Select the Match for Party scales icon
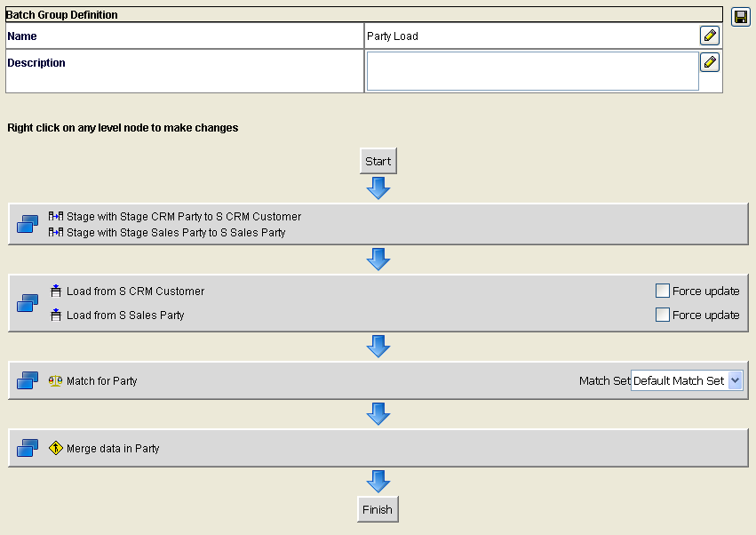This screenshot has height=535, width=756. pos(55,380)
